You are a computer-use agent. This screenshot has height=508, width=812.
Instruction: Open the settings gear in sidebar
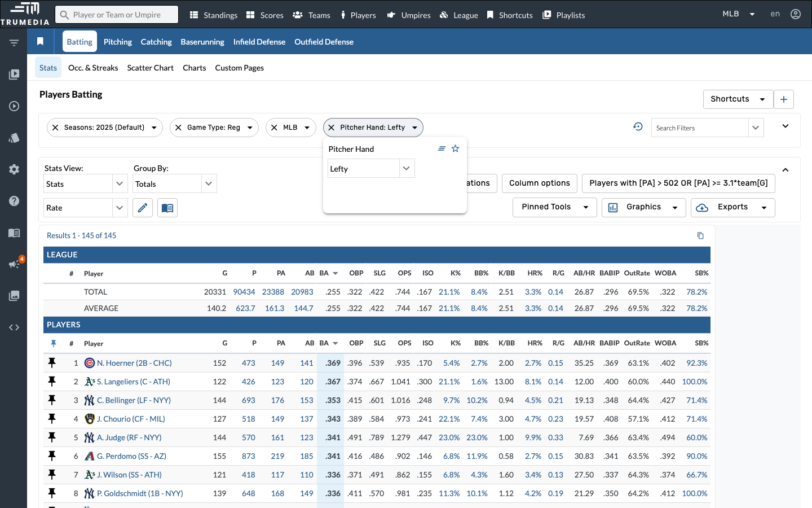click(x=14, y=169)
